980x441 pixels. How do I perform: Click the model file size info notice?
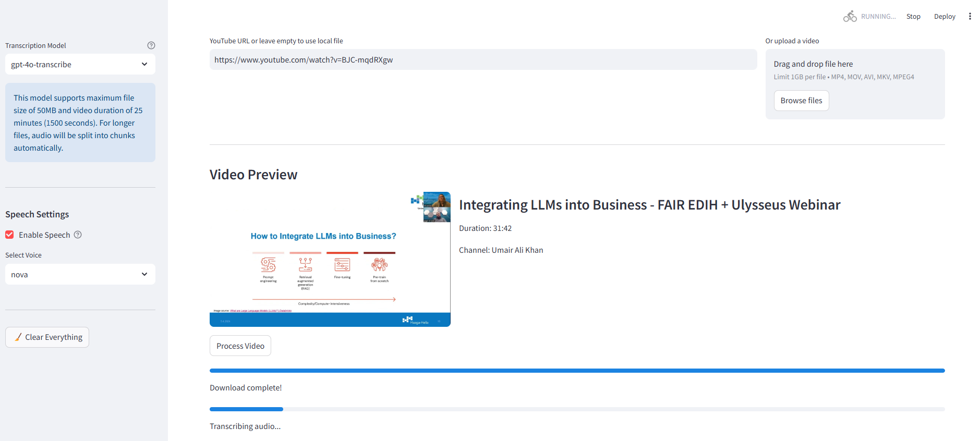tap(80, 123)
